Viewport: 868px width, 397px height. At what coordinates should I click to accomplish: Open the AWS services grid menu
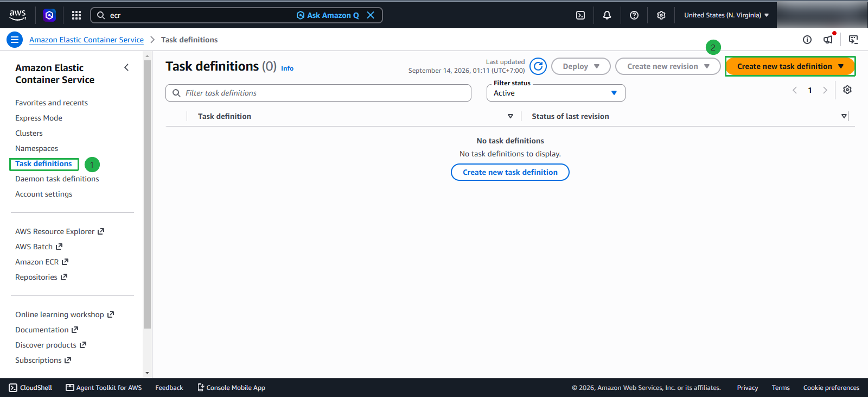click(x=76, y=15)
